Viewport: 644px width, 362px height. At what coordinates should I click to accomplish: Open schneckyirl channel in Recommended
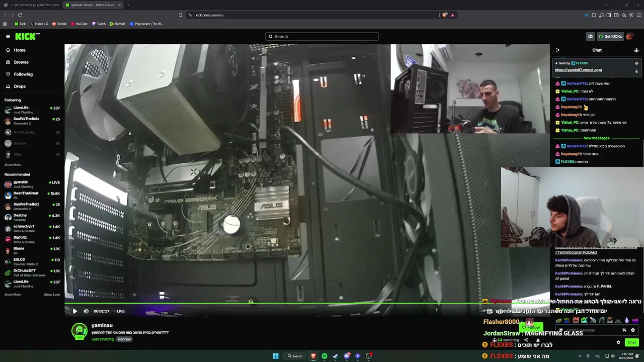[32, 228]
